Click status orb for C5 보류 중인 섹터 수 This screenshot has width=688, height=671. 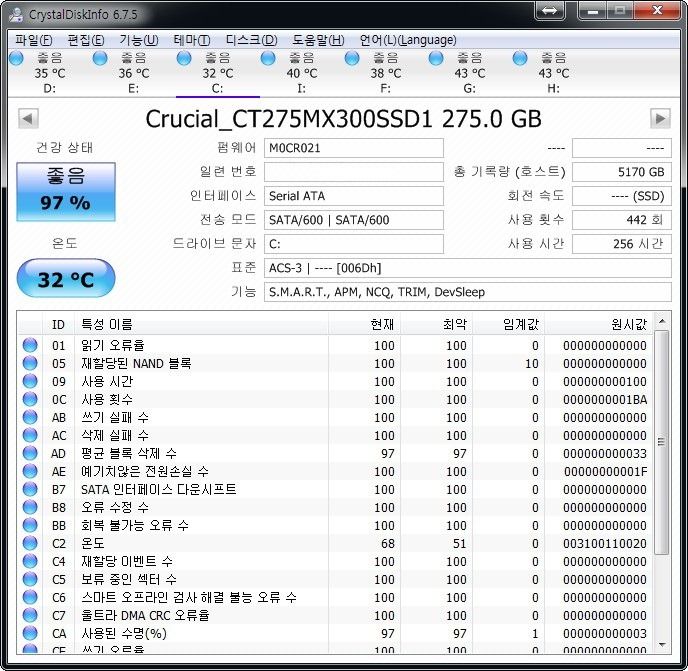pos(30,579)
